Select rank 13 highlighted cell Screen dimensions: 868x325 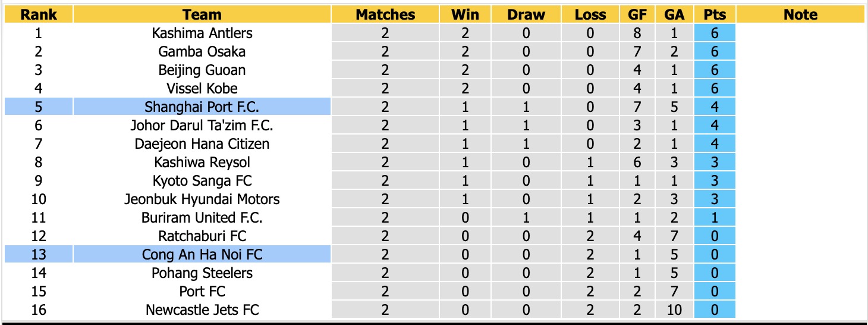pos(39,255)
